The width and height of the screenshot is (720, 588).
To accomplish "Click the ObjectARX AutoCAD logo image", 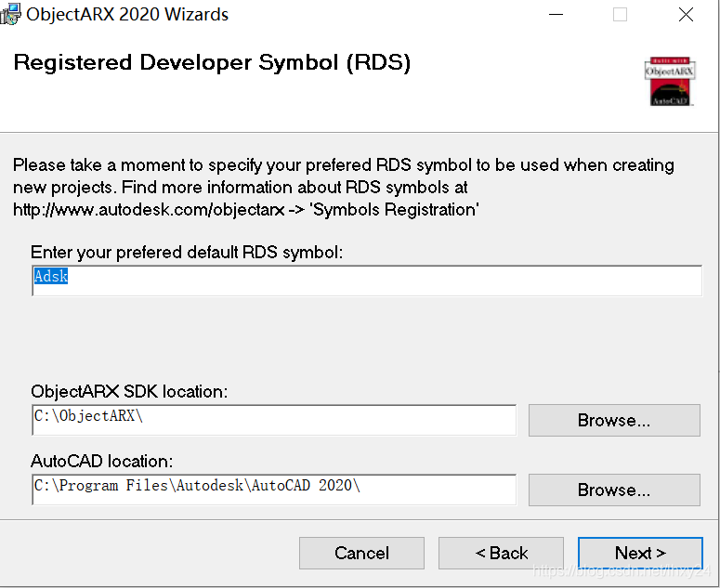I will tap(671, 81).
